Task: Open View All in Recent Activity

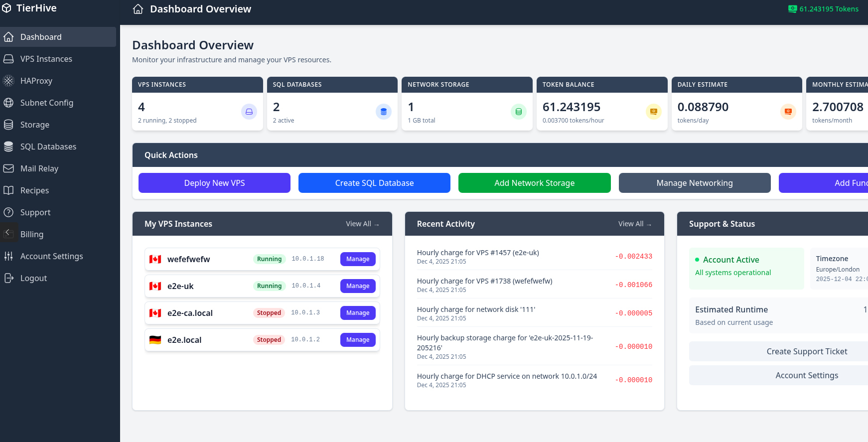Action: tap(634, 224)
